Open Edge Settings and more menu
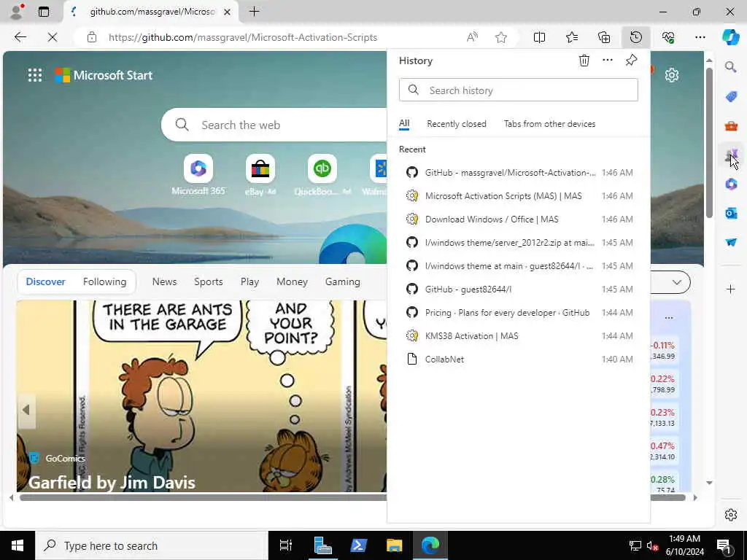Screen dimensions: 747x560 click(x=700, y=37)
